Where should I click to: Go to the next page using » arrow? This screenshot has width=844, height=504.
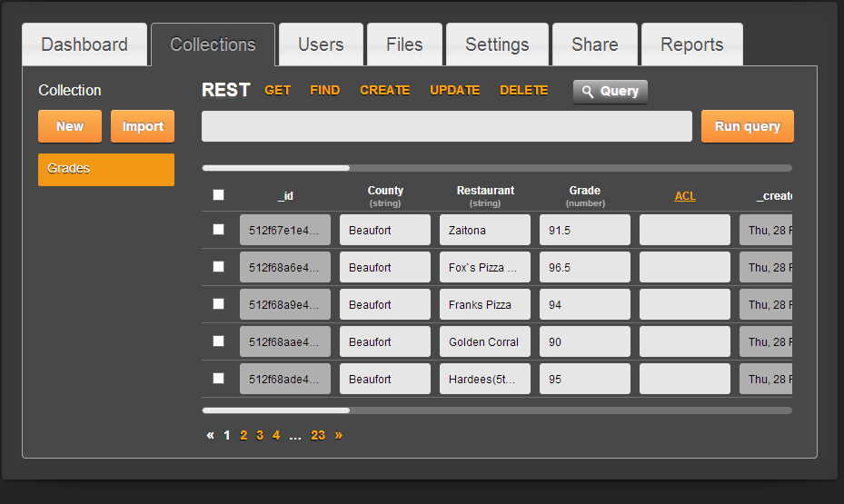pyautogui.click(x=339, y=435)
